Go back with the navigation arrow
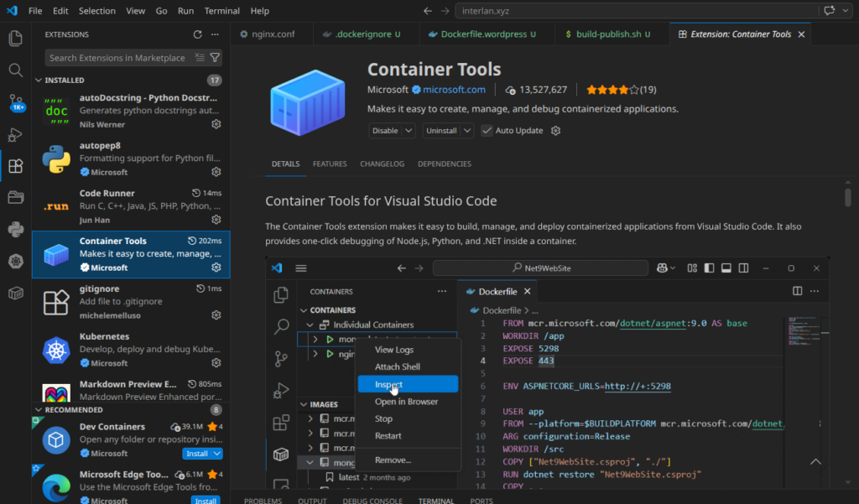 coord(428,11)
